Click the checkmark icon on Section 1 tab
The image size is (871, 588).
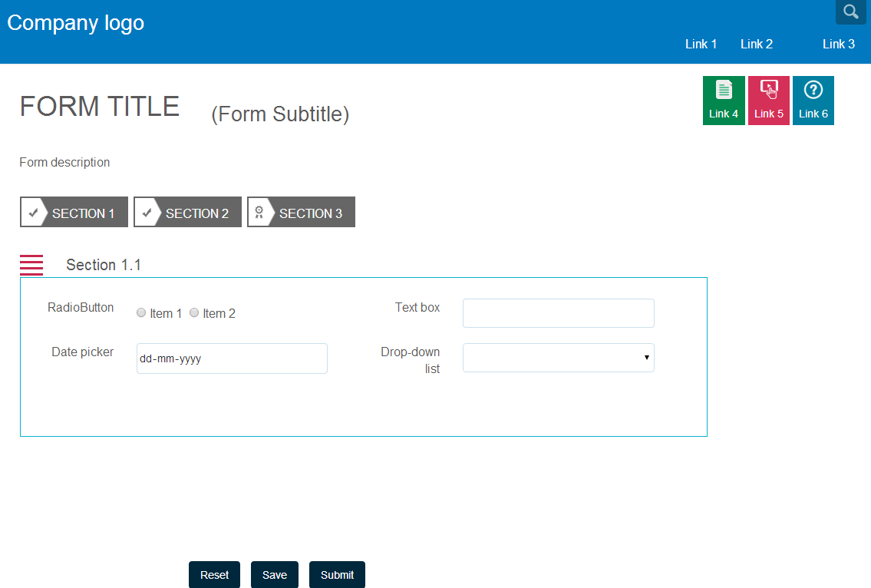click(x=33, y=213)
